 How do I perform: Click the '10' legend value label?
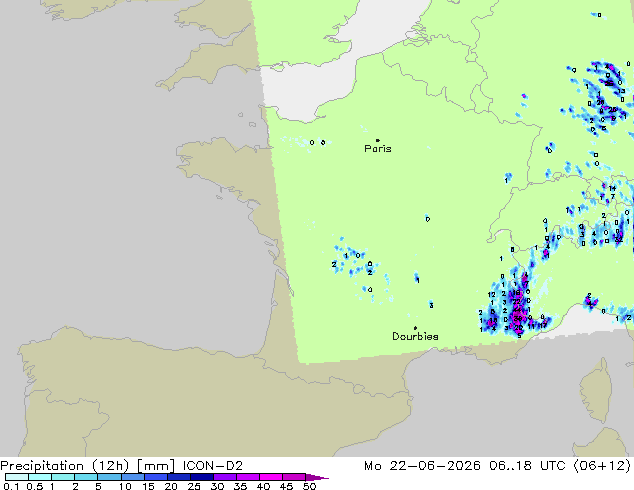pos(125,486)
